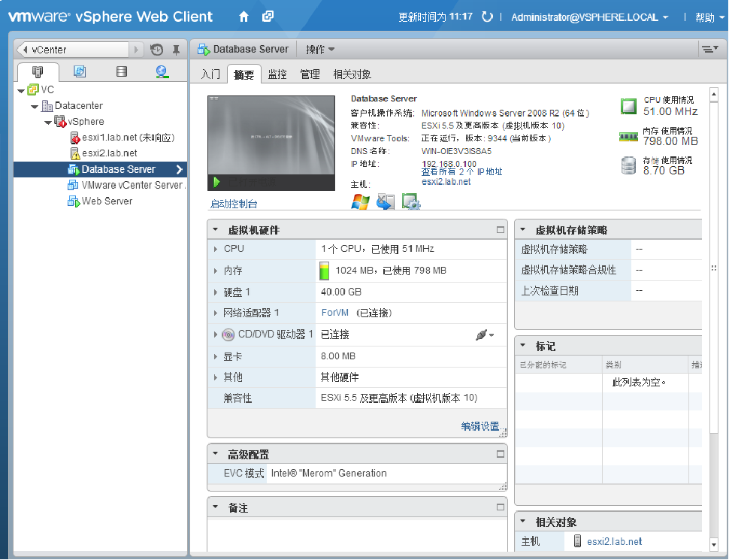Click the 启动控制台 link
The image size is (729, 560).
[234, 204]
